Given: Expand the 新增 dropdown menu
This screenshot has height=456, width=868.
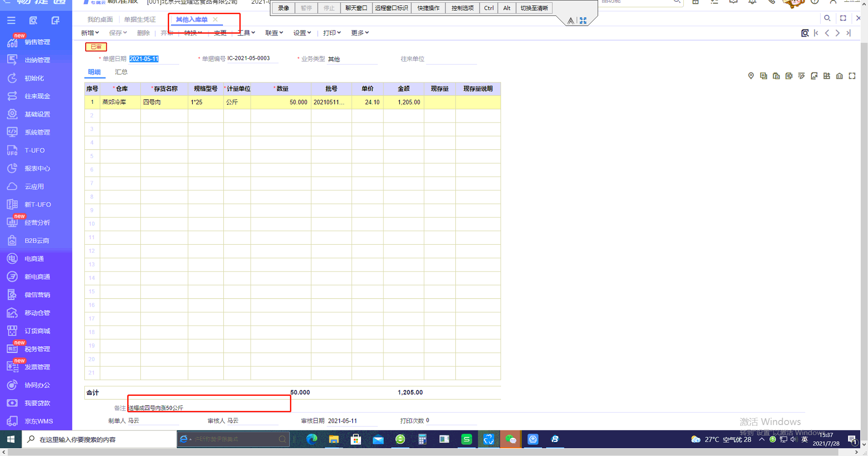Looking at the screenshot, I should (90, 33).
